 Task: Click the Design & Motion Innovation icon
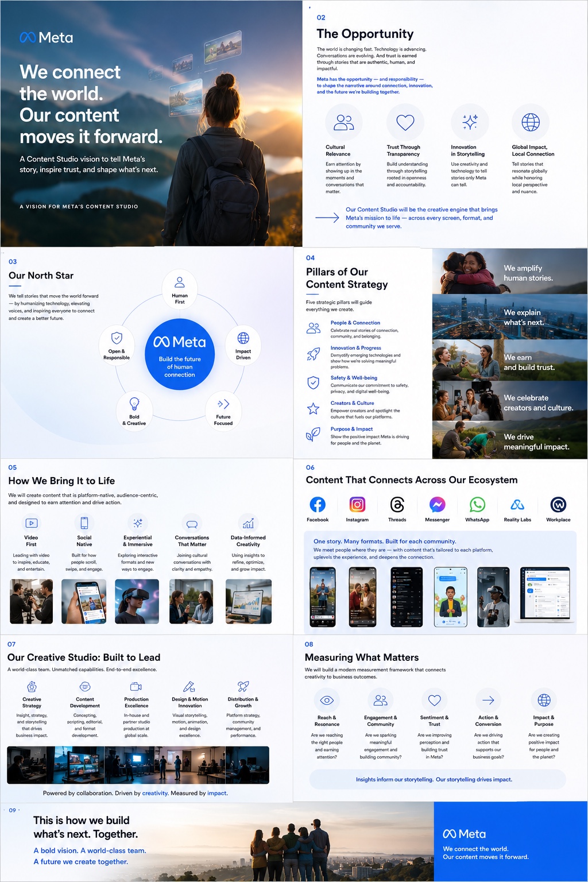[189, 687]
